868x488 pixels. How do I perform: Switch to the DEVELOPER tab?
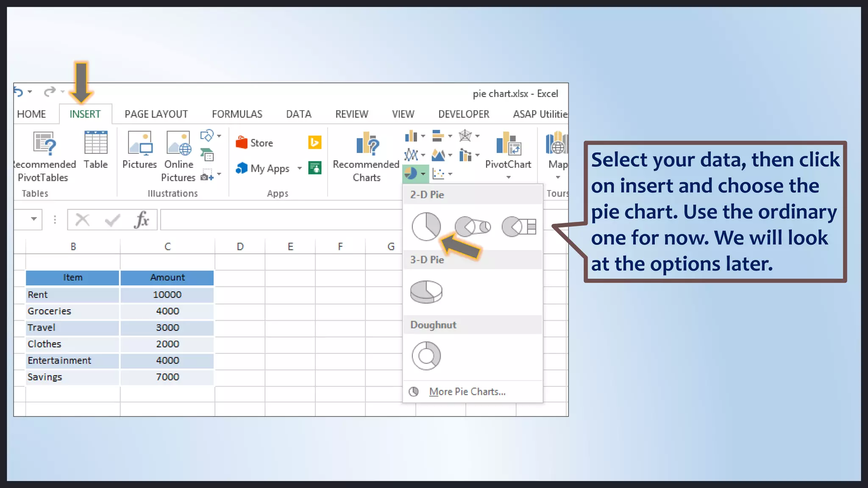click(464, 114)
